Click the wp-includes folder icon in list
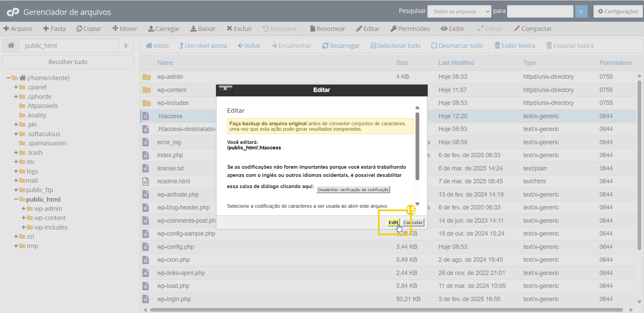Viewport: 644px width, 313px height. pos(146,103)
